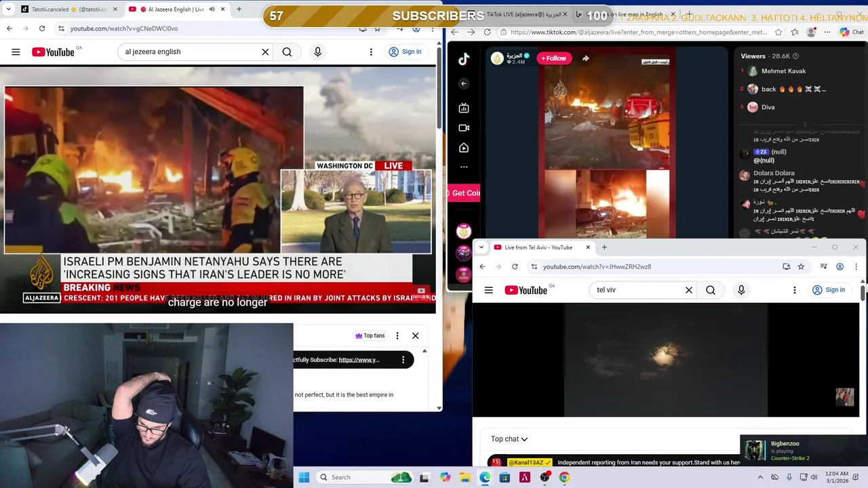Open media control icon in Tel Aviv window
Image resolution: width=868 pixels, height=488 pixels.
pos(823,266)
